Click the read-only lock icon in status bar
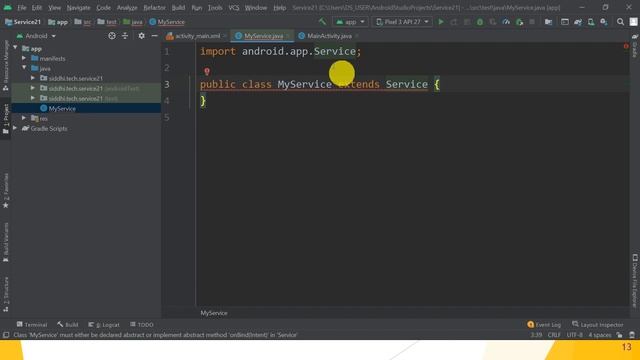 coord(620,335)
